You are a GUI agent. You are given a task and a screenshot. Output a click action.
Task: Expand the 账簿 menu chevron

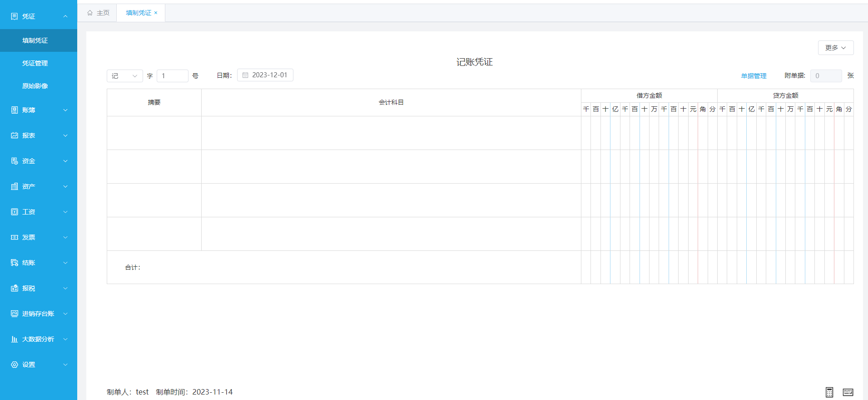[65, 110]
